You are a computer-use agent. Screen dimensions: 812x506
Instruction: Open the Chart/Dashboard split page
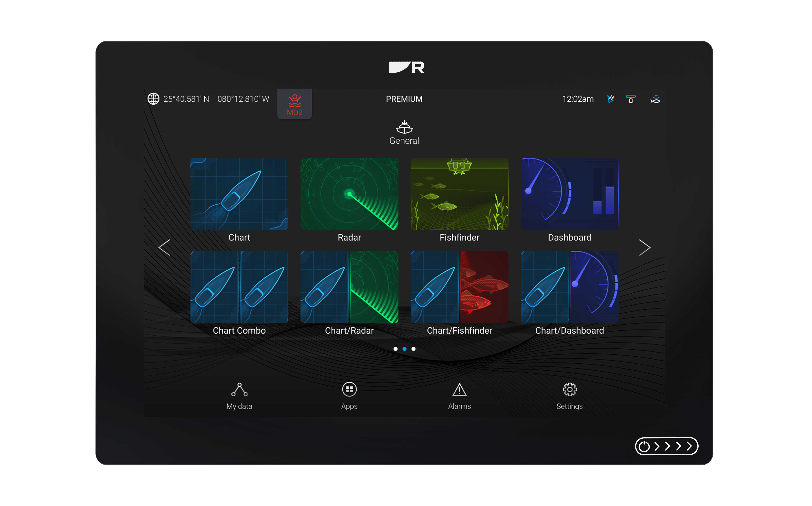[x=570, y=287]
